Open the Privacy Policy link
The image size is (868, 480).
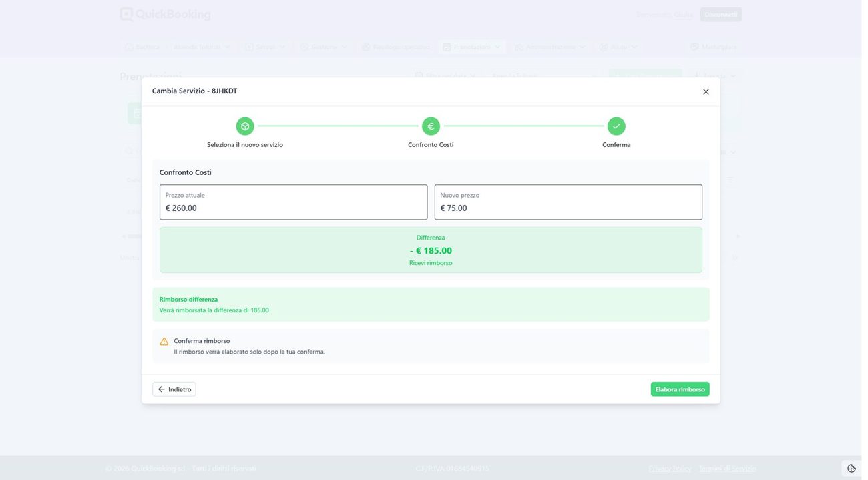[670, 469]
